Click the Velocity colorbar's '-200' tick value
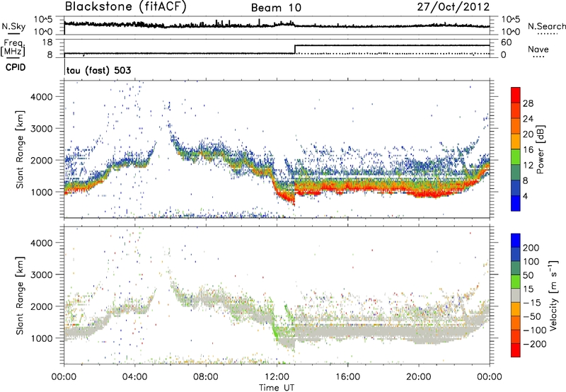Screen dimensions: 566x392 pyautogui.click(x=534, y=344)
